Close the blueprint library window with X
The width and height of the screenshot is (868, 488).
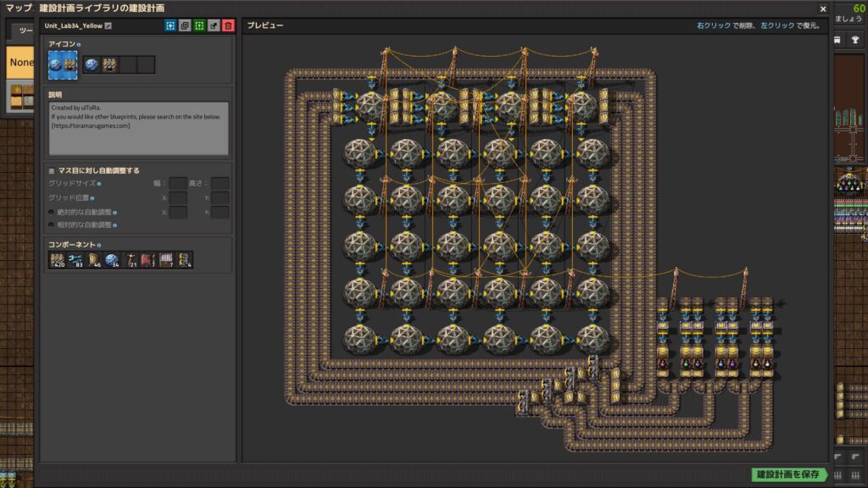click(x=823, y=8)
